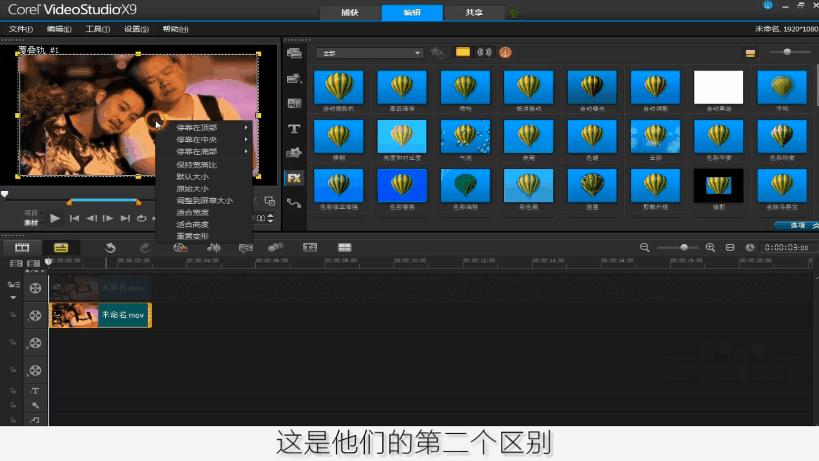This screenshot has width=819, height=461.
Task: Switch timeline to Storyboard view
Action: (x=22, y=247)
